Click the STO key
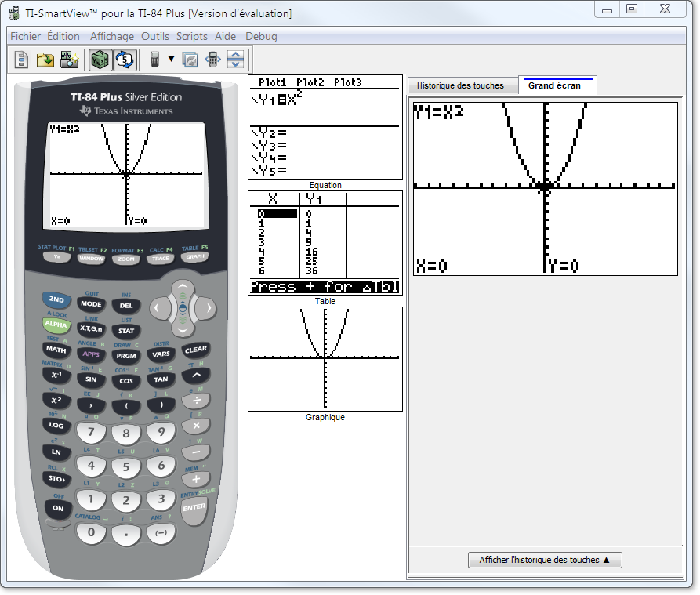Viewport: 700px width, 595px height. point(56,479)
